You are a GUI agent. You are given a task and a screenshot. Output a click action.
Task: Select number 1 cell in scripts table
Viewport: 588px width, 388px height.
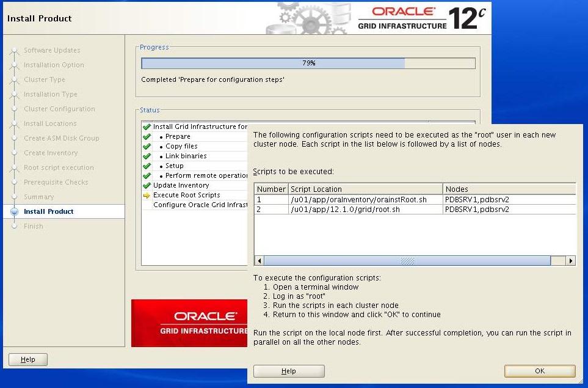click(x=272, y=200)
